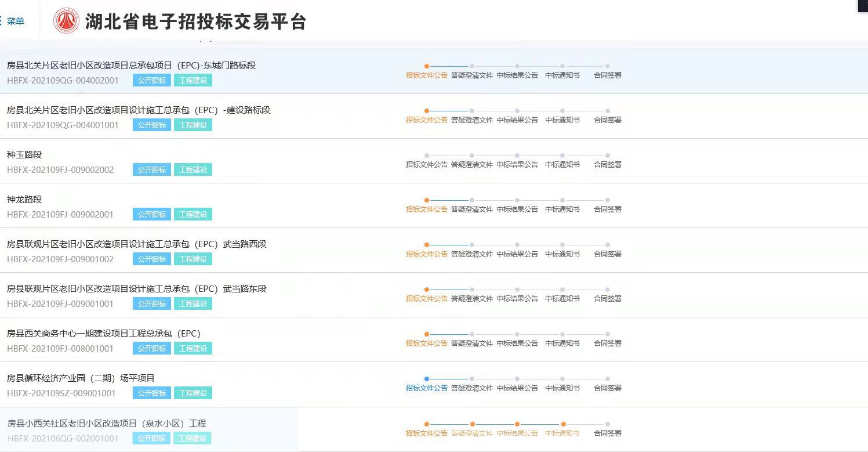The image size is (868, 452).
Task: Select the 种玉路段 project title
Action: [24, 155]
